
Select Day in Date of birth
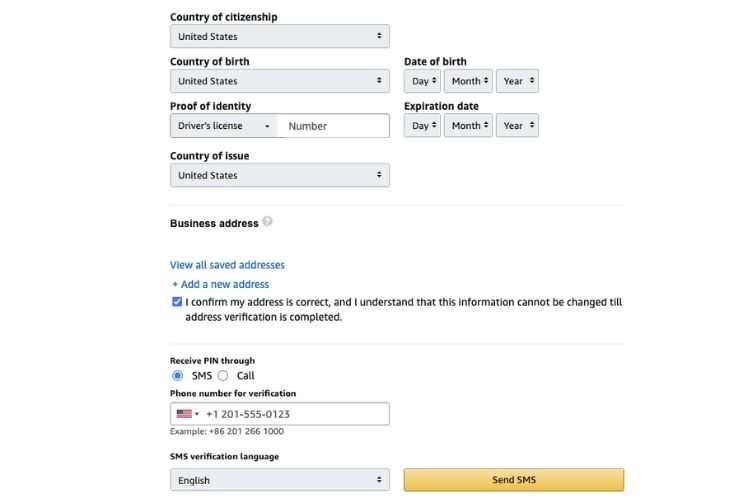point(421,81)
